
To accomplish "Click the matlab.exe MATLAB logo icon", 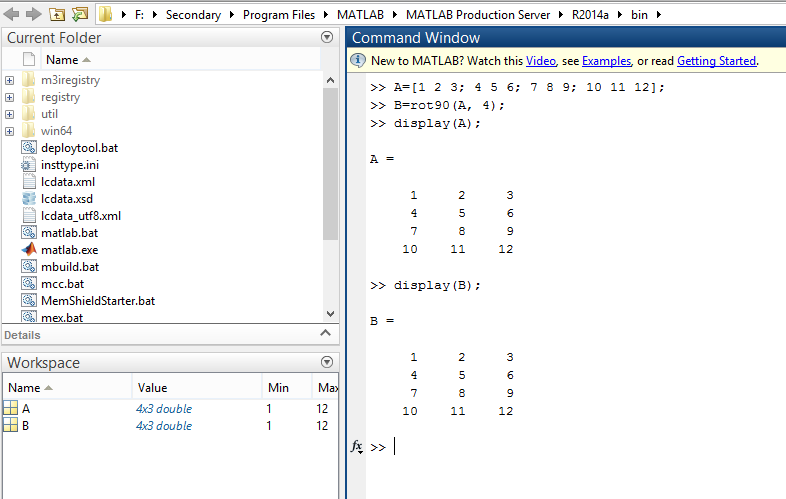I will (x=29, y=249).
